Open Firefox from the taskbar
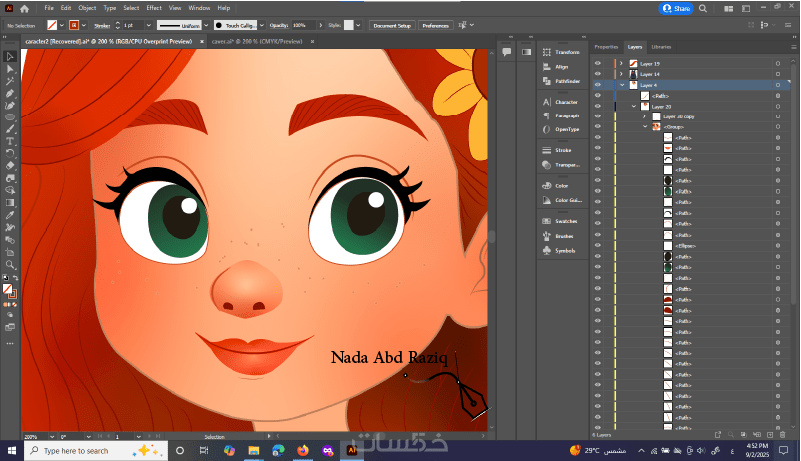This screenshot has height=461, width=801. pos(303,450)
